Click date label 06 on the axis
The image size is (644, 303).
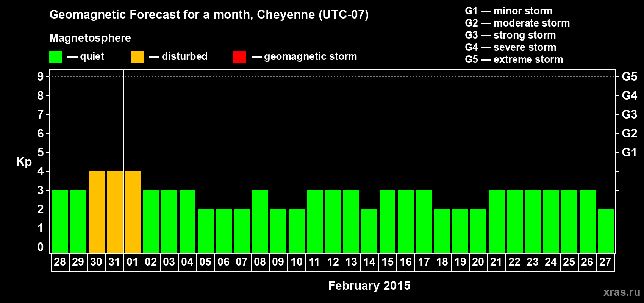coord(224,262)
